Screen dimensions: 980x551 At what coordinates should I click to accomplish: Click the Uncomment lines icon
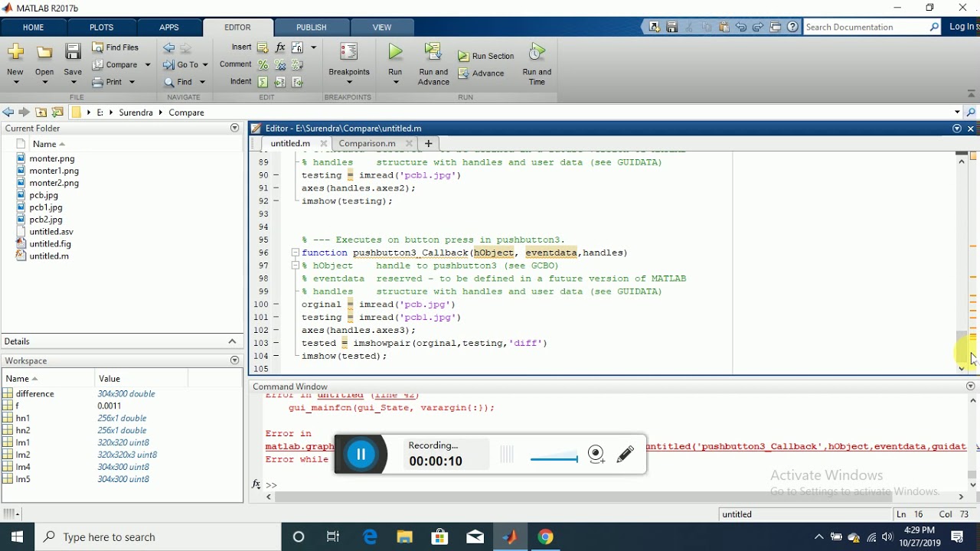(280, 65)
